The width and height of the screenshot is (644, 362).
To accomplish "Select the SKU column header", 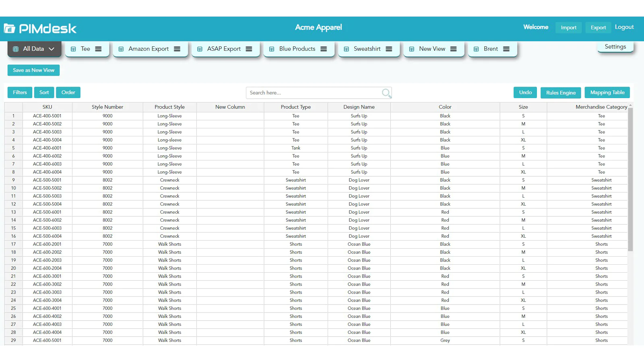I will 47,107.
